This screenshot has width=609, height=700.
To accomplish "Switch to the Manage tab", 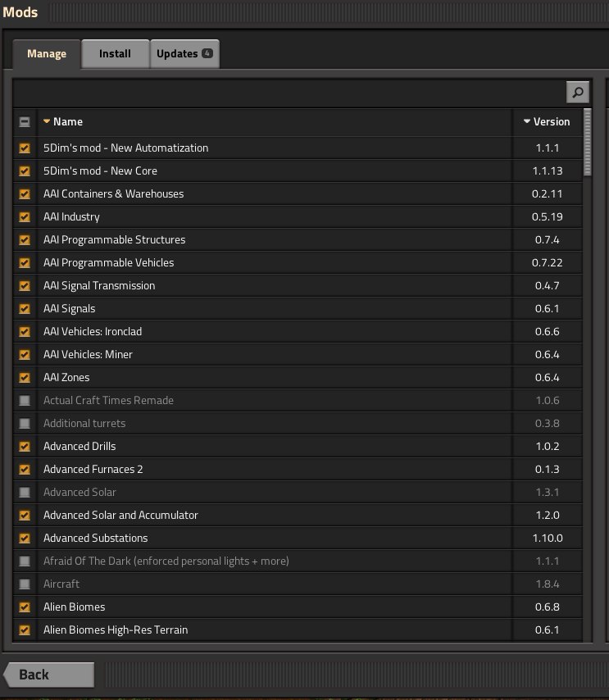I will (47, 54).
